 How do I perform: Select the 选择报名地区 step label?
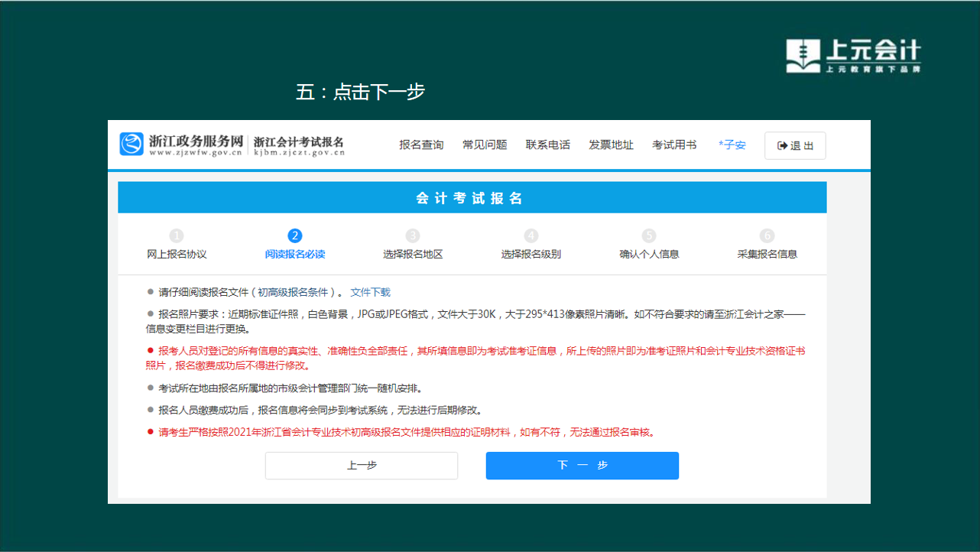pos(413,255)
